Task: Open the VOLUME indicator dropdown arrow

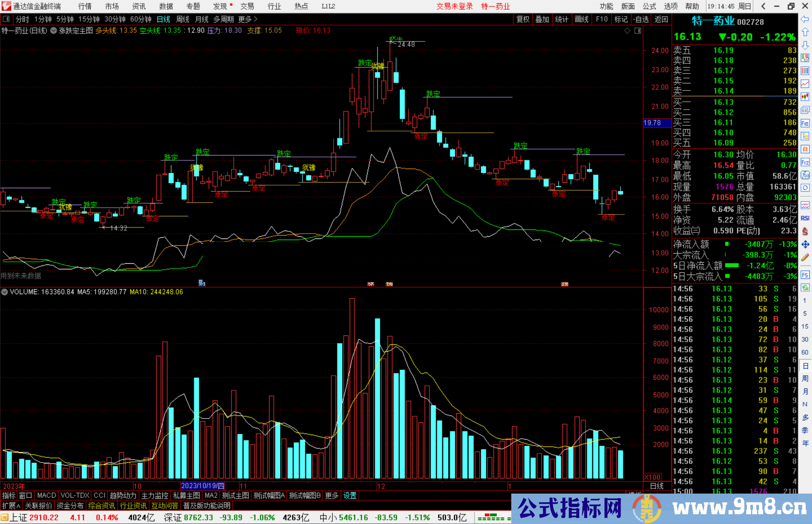Action: coord(5,292)
